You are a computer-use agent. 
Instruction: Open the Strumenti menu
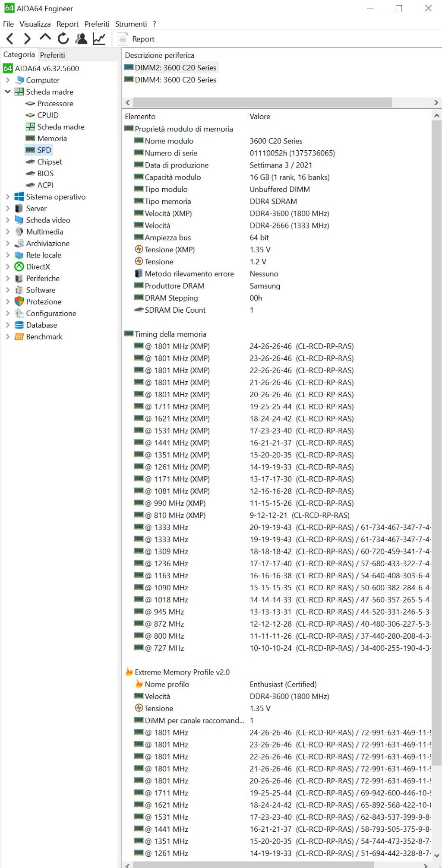pyautogui.click(x=131, y=24)
